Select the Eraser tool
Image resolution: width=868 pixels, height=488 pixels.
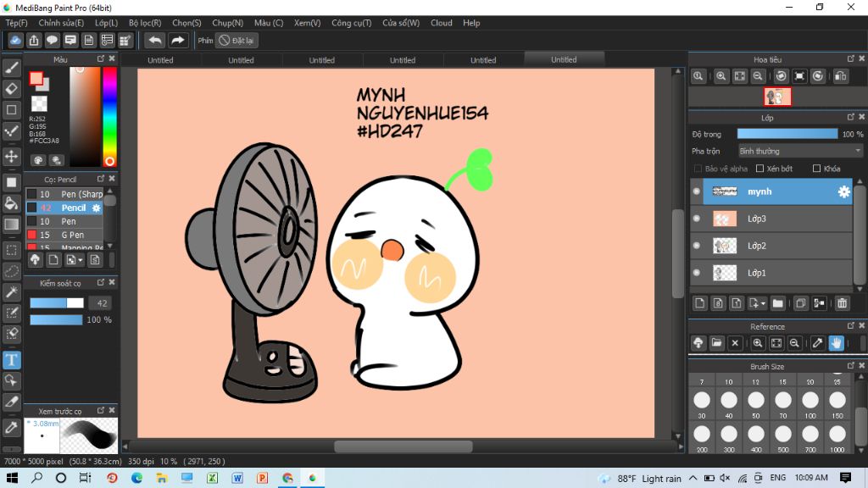click(11, 88)
